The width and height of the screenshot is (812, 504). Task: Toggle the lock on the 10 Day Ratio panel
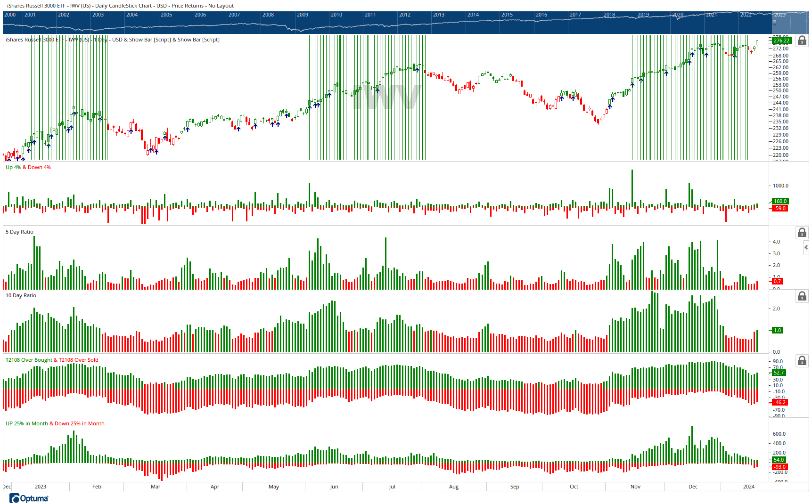802,296
